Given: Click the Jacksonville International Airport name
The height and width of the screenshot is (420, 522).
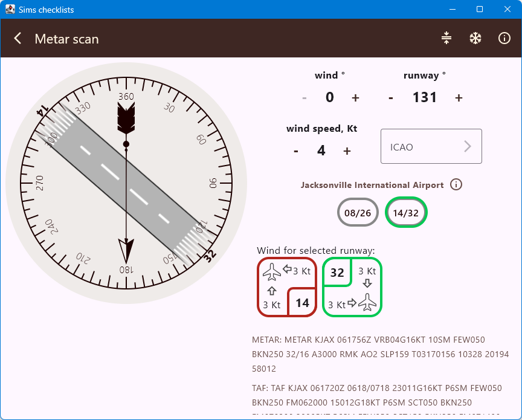Looking at the screenshot, I should 372,185.
